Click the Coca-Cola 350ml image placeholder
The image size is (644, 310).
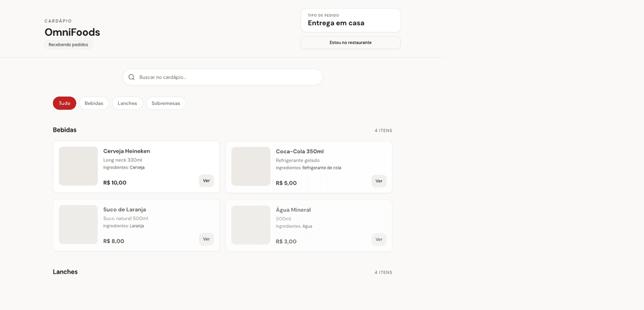pos(251,166)
